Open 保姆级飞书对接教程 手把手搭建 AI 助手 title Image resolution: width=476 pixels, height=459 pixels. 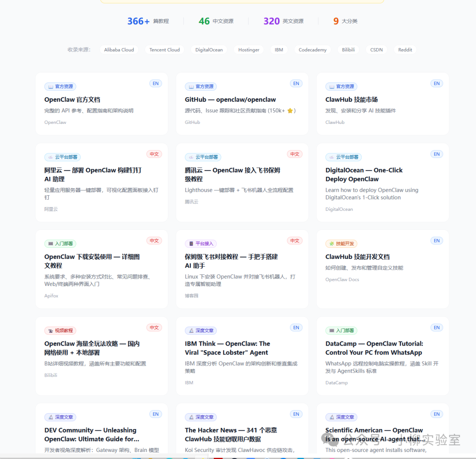pyautogui.click(x=231, y=261)
